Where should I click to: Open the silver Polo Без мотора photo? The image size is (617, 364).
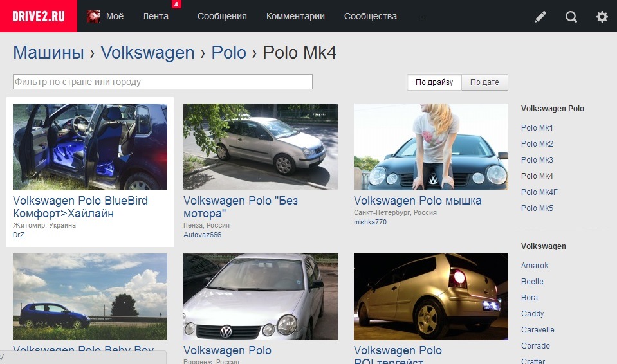click(261, 147)
